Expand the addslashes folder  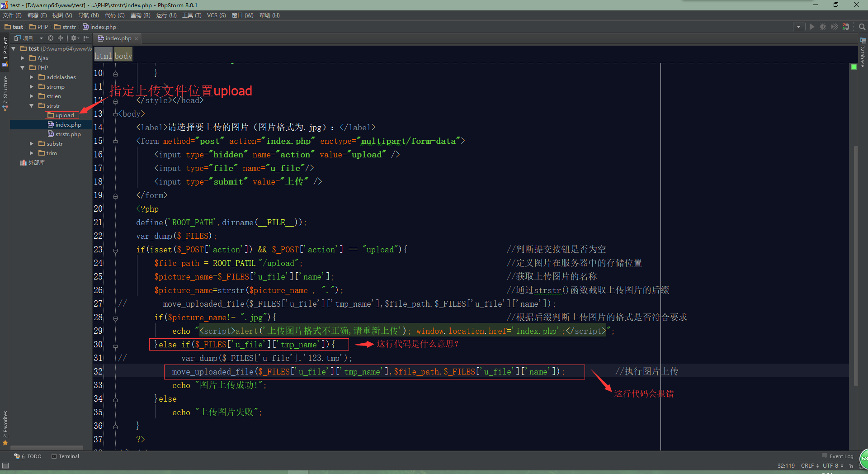click(x=32, y=77)
